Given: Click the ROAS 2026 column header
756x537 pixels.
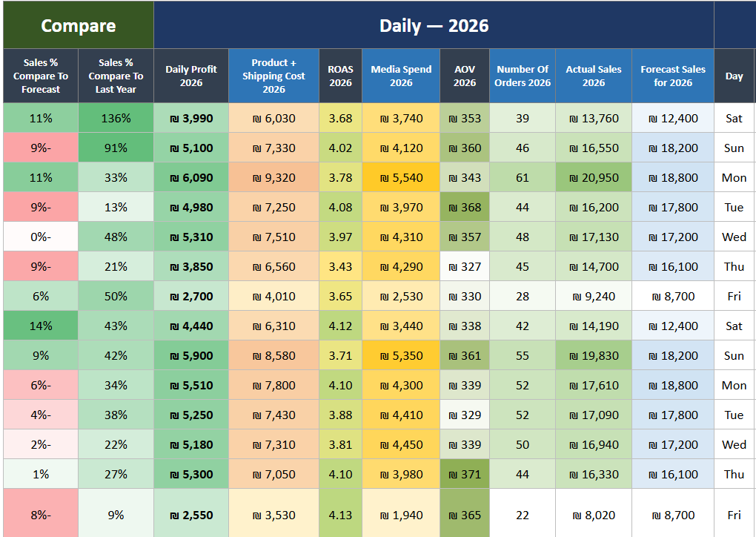Looking at the screenshot, I should click(340, 76).
